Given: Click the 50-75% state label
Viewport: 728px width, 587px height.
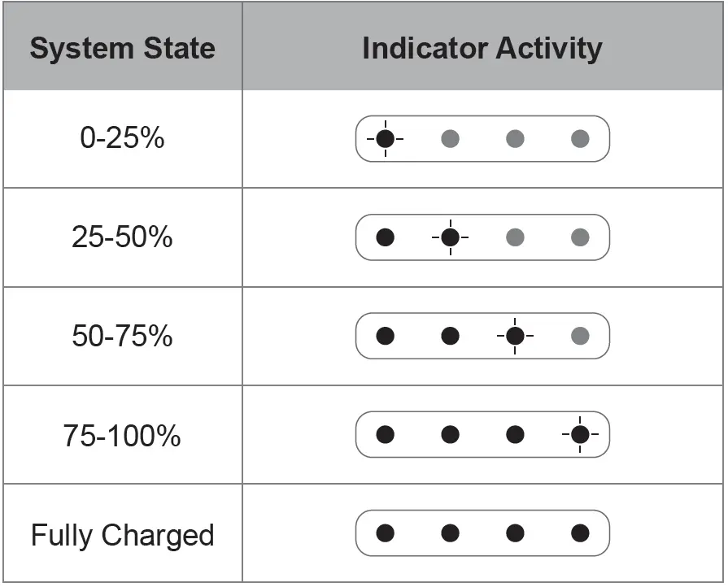Looking at the screenshot, I should tap(123, 336).
